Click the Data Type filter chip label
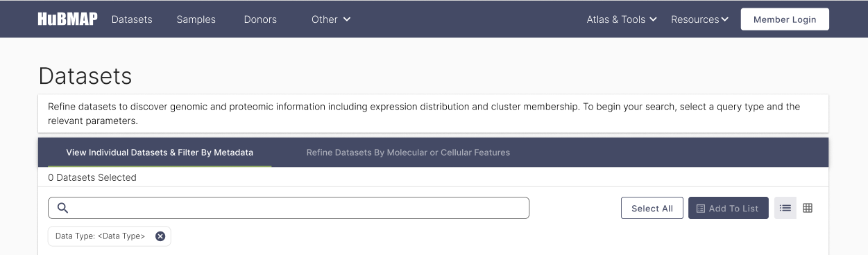The width and height of the screenshot is (868, 255). [x=101, y=236]
